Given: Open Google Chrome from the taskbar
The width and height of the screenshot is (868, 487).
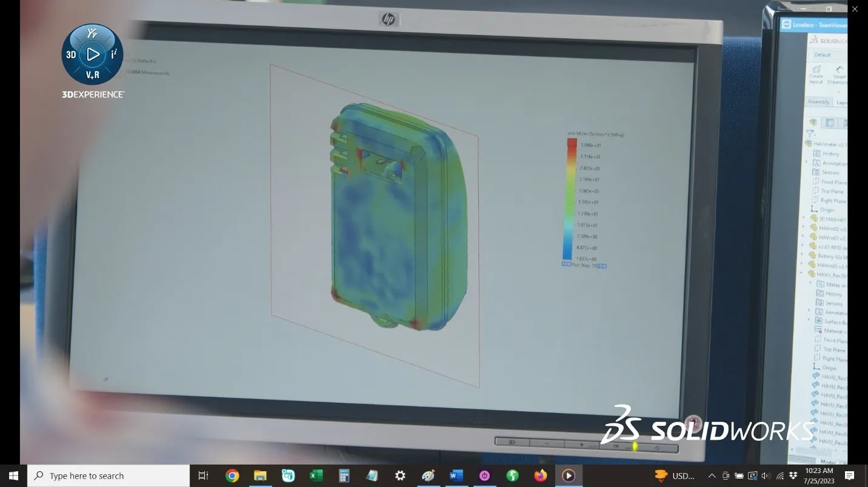Looking at the screenshot, I should [x=232, y=475].
